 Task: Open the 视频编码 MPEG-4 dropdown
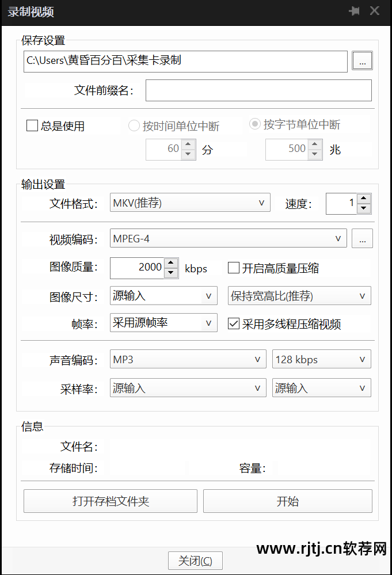point(228,238)
